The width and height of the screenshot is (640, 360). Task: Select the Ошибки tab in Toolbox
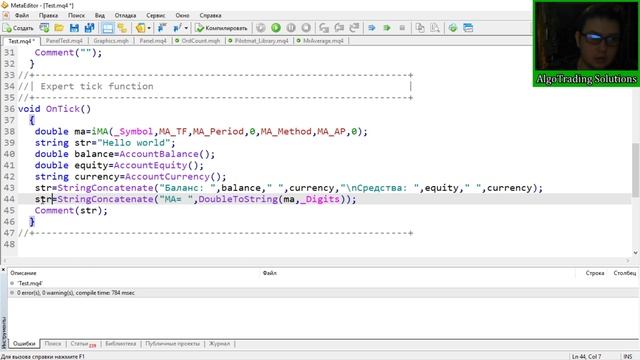[24, 344]
